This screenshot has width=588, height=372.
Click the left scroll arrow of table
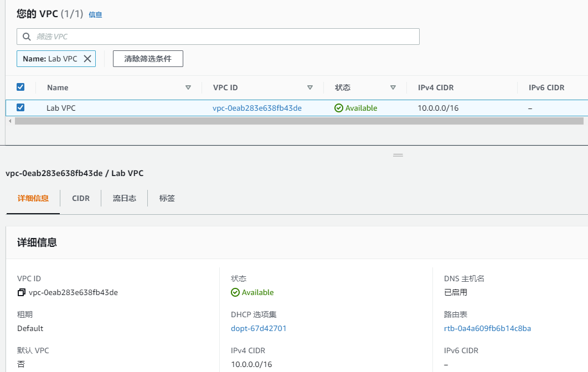coord(10,121)
